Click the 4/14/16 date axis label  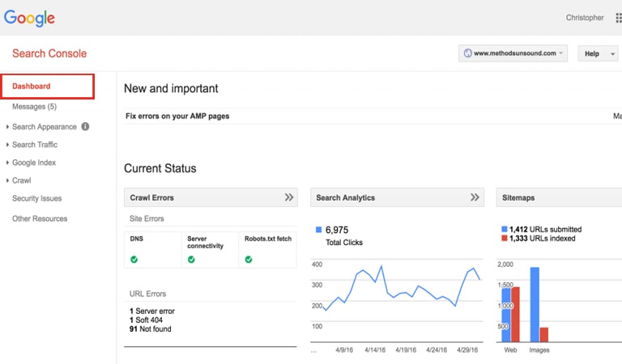pyautogui.click(x=375, y=350)
